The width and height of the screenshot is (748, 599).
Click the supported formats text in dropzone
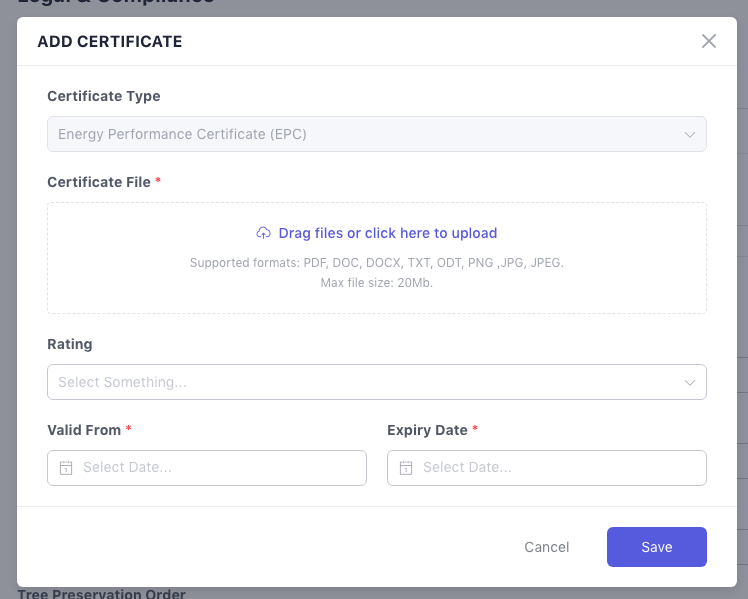click(x=377, y=263)
